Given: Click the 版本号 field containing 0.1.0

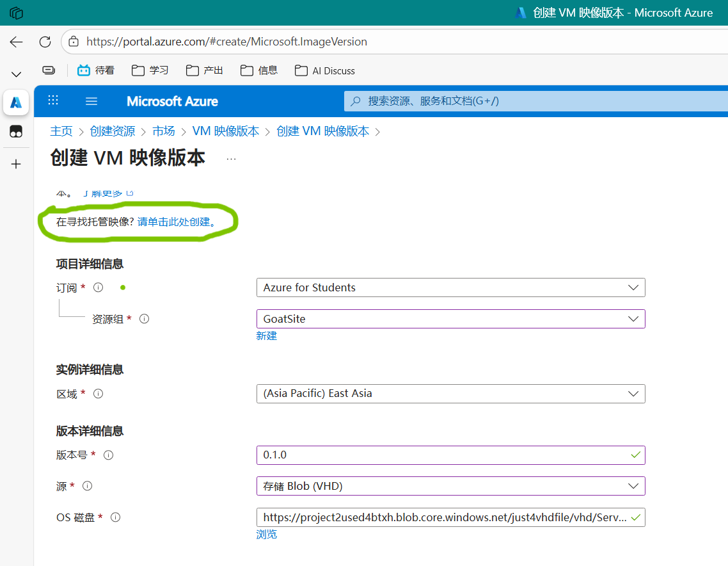Looking at the screenshot, I should (441, 455).
